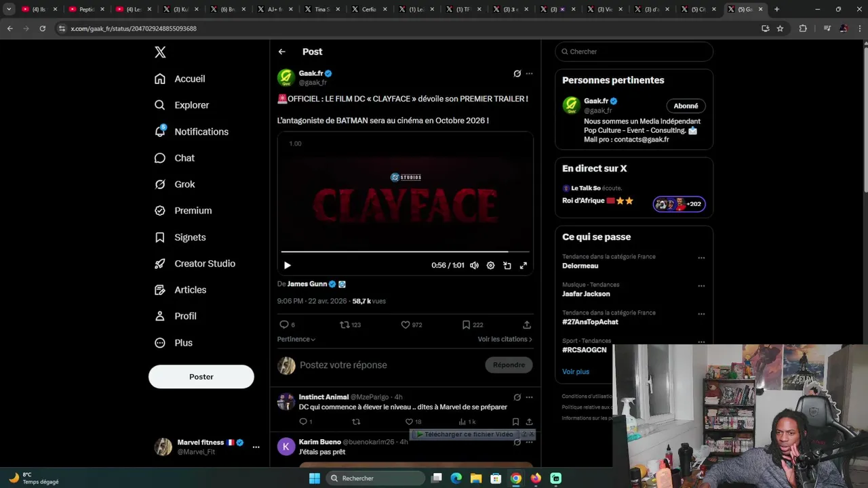The image size is (868, 488).
Task: Open Karim Bueno's profile avatar
Action: coord(286,446)
